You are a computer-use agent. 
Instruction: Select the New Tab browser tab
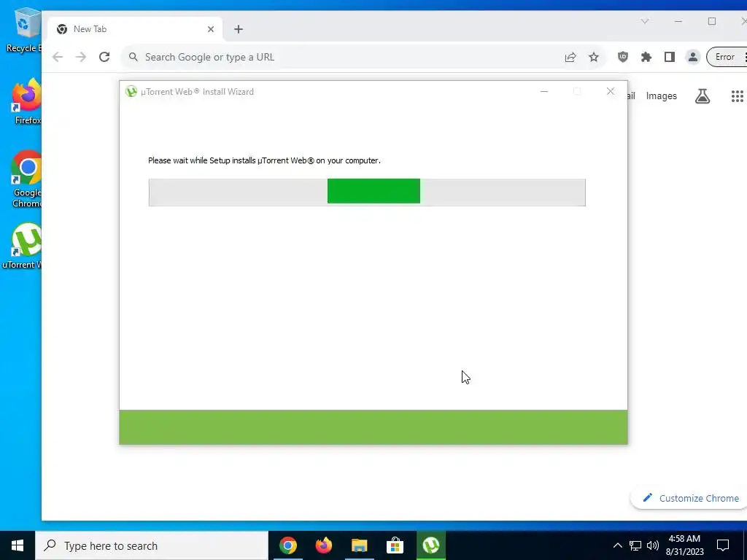coord(135,29)
